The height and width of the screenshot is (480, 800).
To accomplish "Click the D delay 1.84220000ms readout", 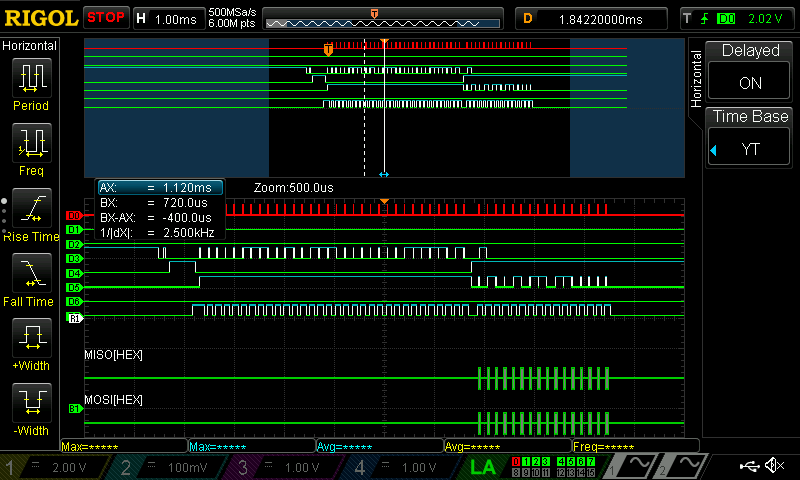I will 591,19.
